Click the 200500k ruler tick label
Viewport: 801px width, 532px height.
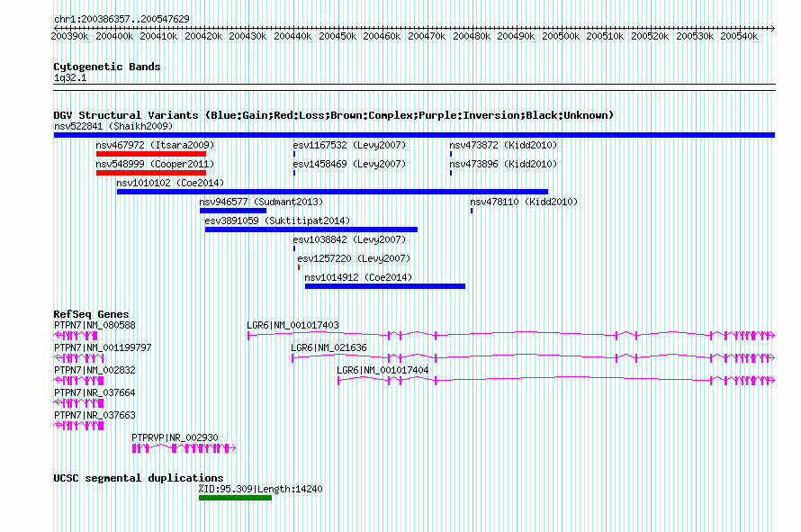(561, 36)
